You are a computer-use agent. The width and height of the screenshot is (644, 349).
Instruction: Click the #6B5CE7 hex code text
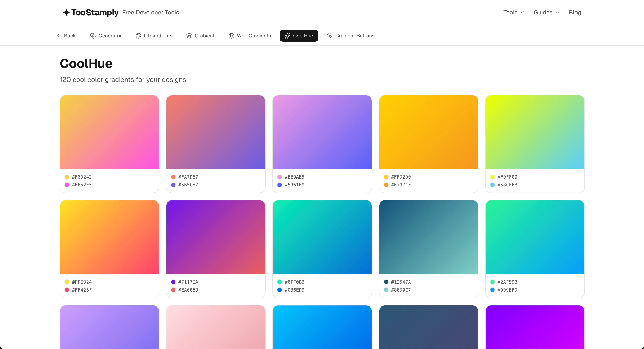pyautogui.click(x=188, y=185)
